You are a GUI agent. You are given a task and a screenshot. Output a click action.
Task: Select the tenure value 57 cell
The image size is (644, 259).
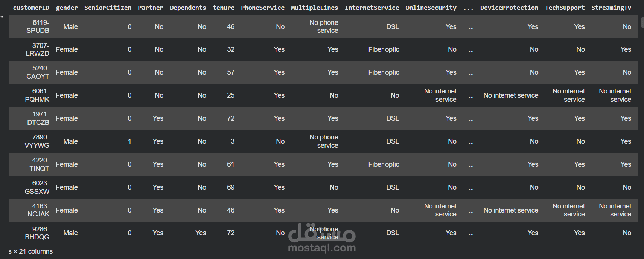(x=231, y=72)
